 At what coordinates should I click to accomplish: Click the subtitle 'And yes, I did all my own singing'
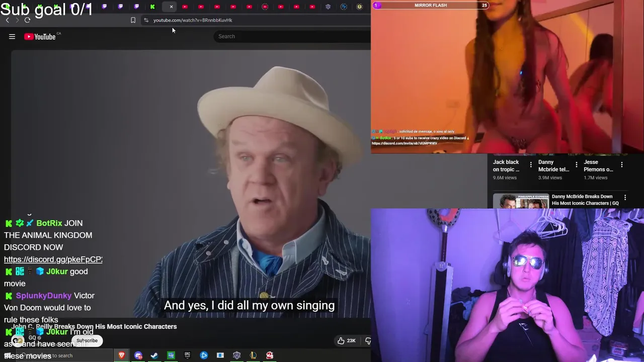tap(249, 305)
